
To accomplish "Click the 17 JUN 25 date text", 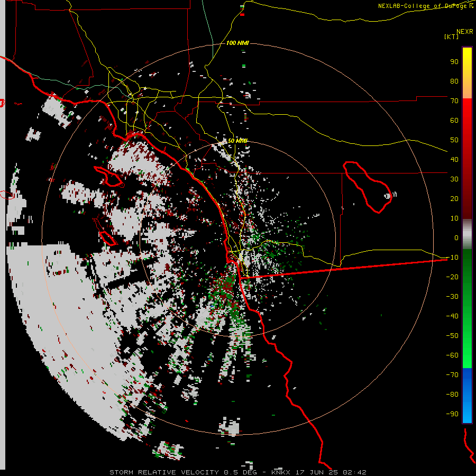I will [316, 472].
